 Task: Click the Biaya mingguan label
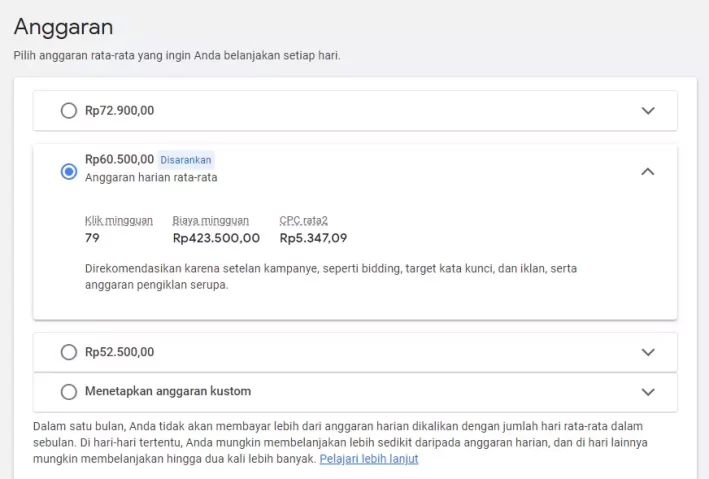[x=211, y=221]
